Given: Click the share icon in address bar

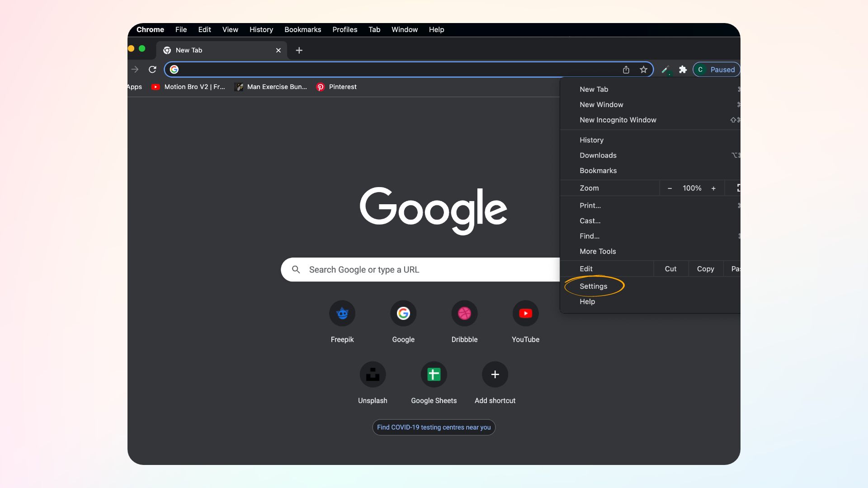Looking at the screenshot, I should click(x=626, y=70).
